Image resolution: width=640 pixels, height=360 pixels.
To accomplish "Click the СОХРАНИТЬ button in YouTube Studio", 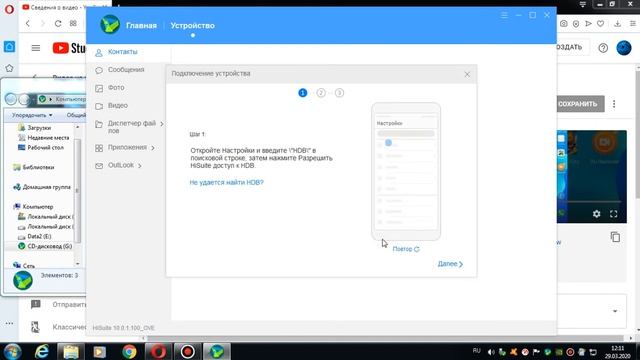I will 580,104.
